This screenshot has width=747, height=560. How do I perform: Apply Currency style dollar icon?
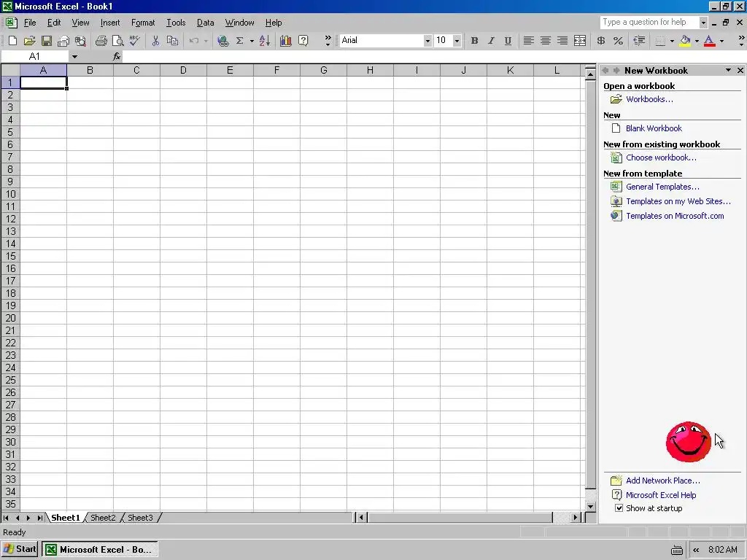click(601, 41)
